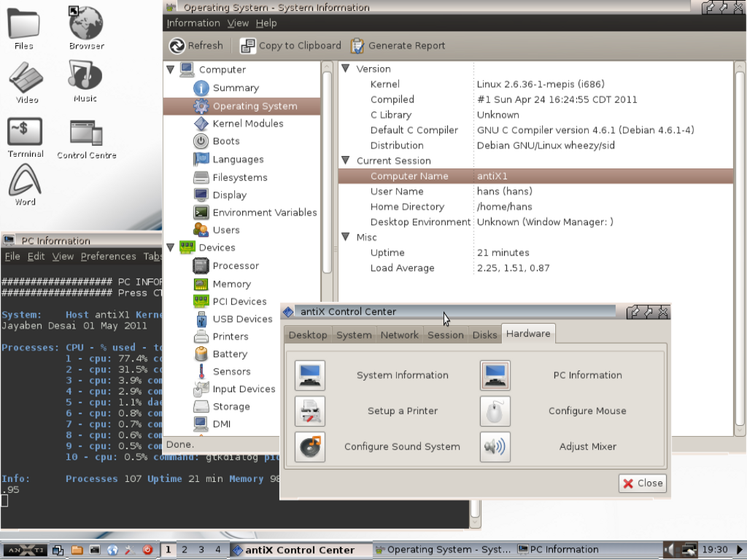
Task: Open the Control Centre desktop icon
Action: (86, 139)
